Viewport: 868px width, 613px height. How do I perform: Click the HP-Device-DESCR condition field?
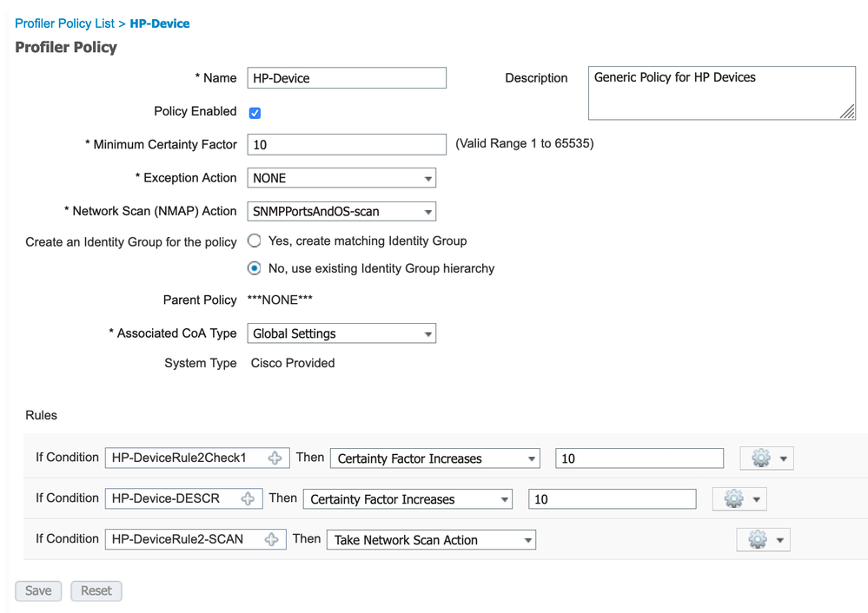click(184, 498)
